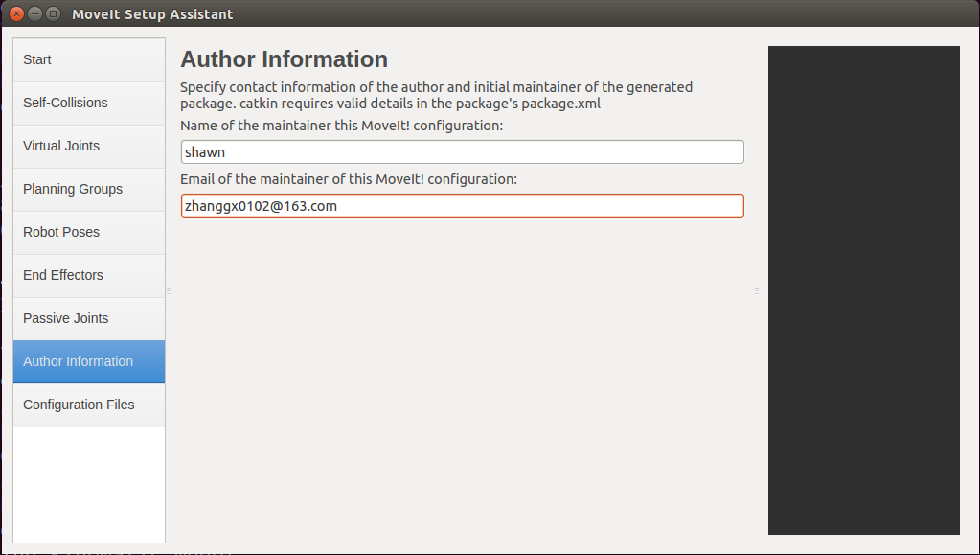This screenshot has width=980, height=555.
Task: Open the Planning Groups page
Action: [89, 190]
